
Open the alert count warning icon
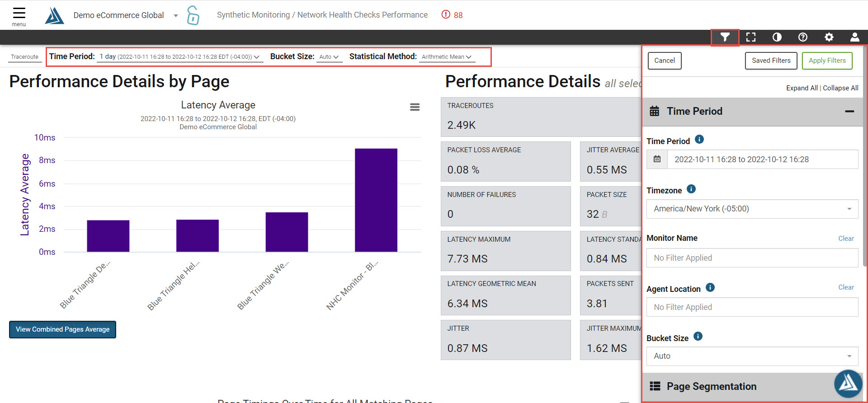tap(446, 14)
